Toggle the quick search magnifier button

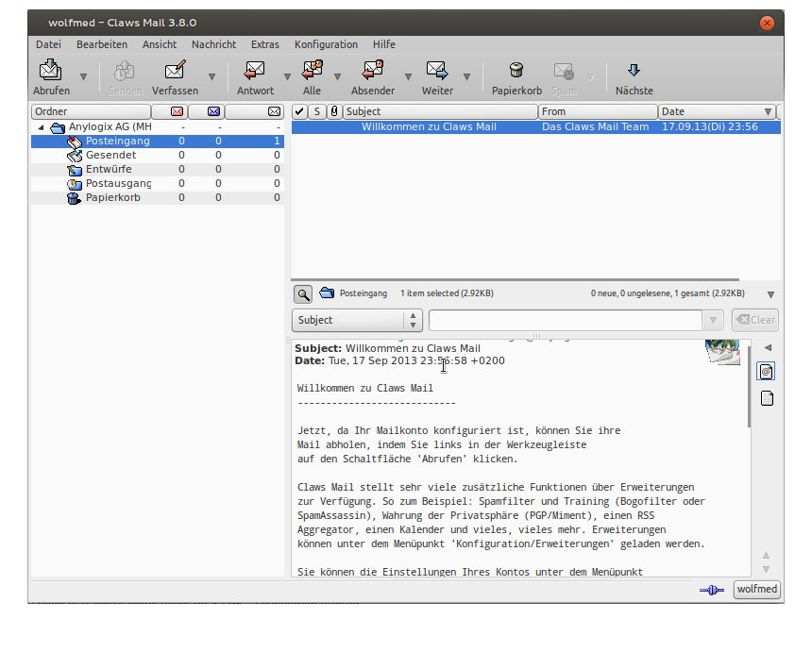(302, 293)
